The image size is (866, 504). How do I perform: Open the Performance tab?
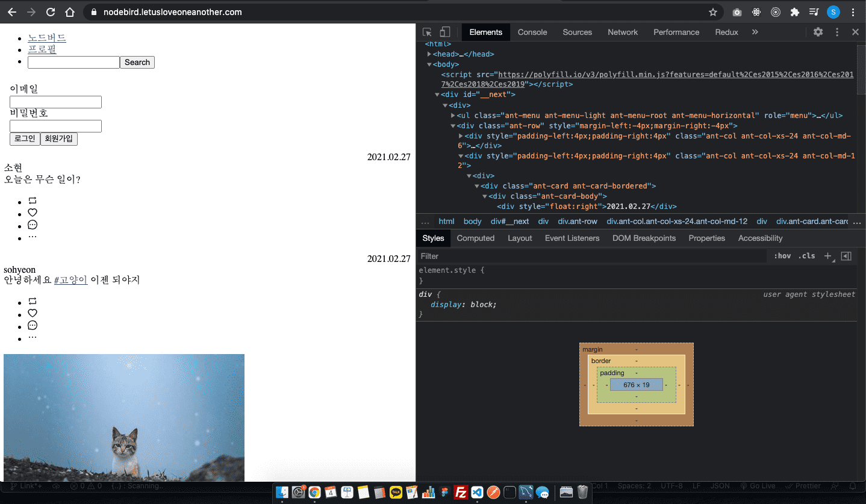(x=676, y=33)
